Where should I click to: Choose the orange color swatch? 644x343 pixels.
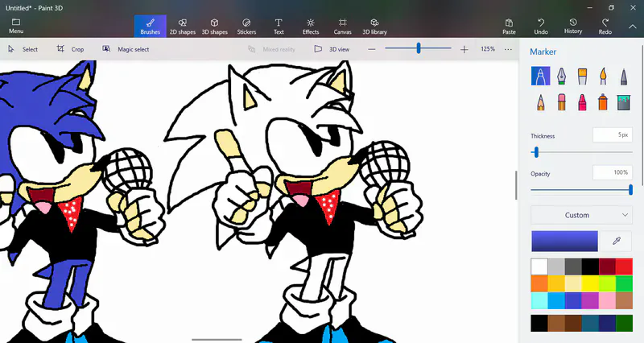539,283
